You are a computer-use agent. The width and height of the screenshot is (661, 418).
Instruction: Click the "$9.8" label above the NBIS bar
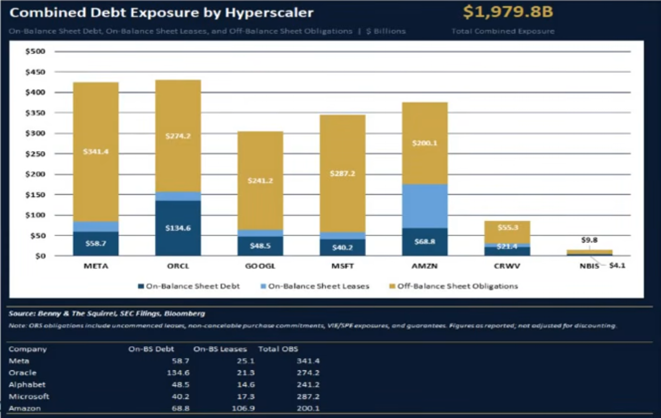[589, 240]
